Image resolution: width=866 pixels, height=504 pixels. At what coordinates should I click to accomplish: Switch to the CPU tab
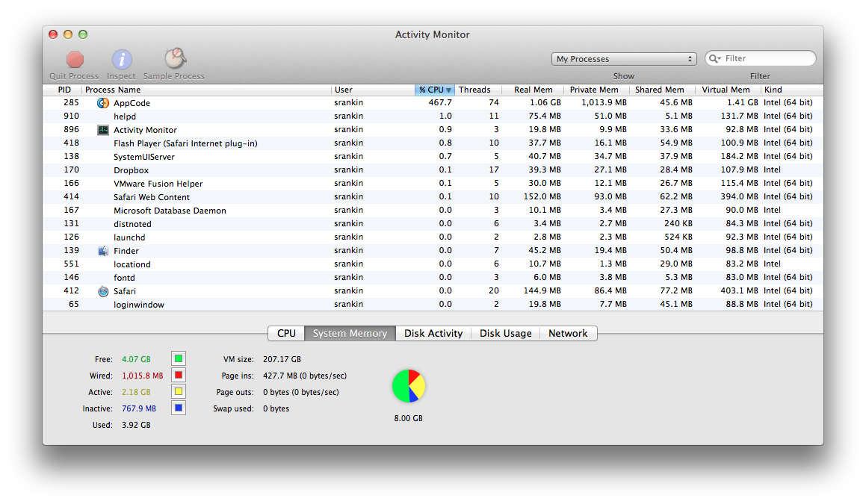pos(286,334)
